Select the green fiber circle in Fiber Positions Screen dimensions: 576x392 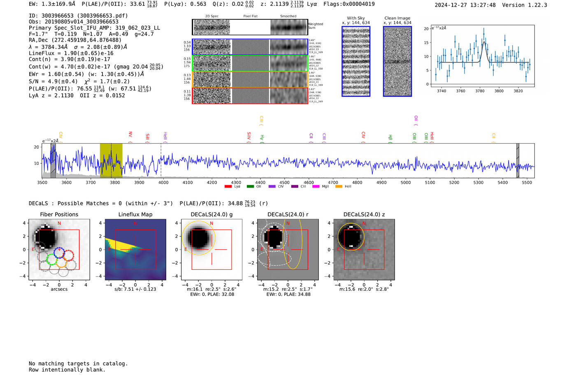(51, 259)
